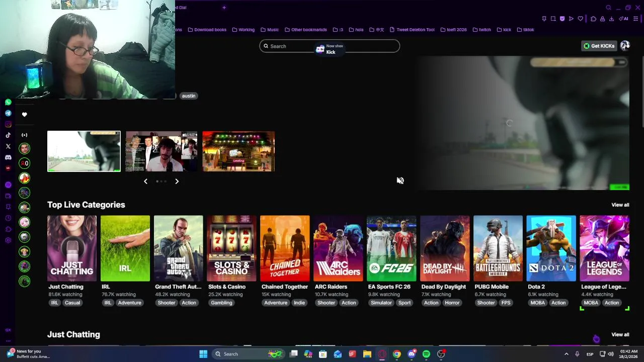Viewport: 644px width, 362px height.
Task: Open sidebar settings gear icon
Action: [x=8, y=240]
